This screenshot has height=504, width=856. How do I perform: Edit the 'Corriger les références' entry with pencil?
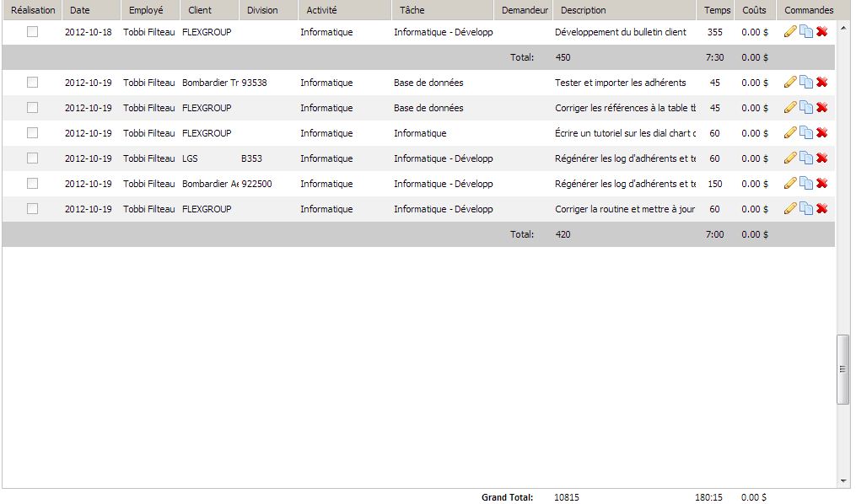[790, 107]
